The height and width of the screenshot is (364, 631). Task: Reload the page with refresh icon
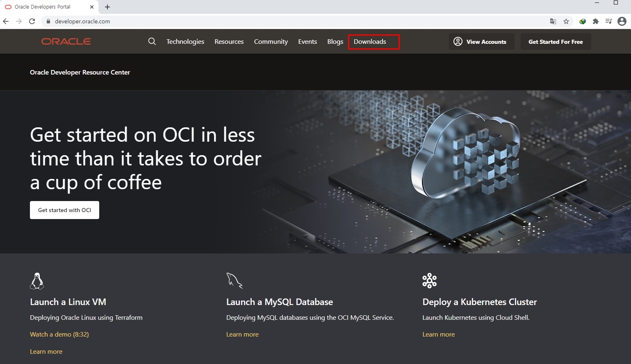tap(32, 21)
